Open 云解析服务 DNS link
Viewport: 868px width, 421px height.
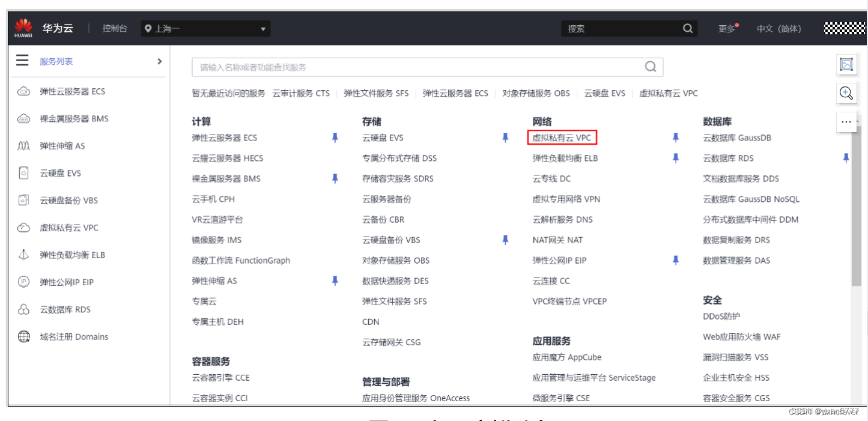click(x=562, y=219)
